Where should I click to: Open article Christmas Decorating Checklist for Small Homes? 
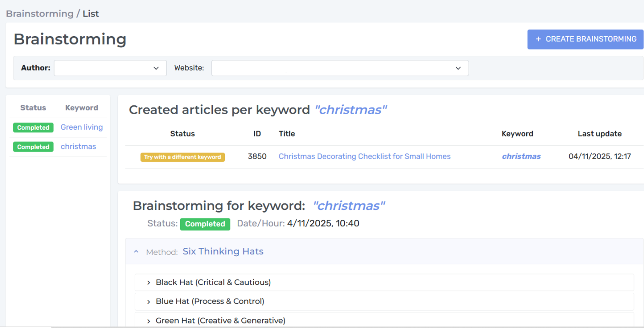point(365,157)
